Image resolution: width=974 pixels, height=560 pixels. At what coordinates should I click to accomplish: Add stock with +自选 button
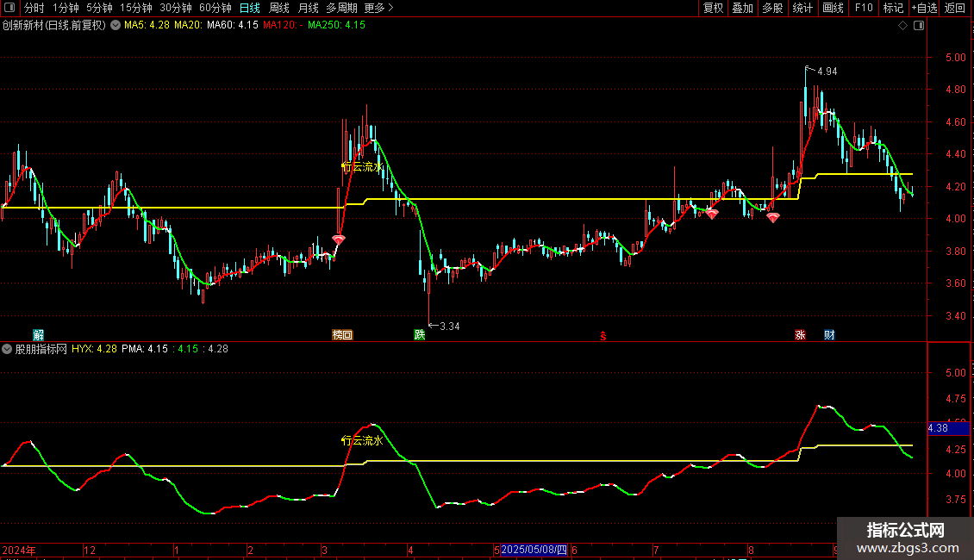pos(924,8)
